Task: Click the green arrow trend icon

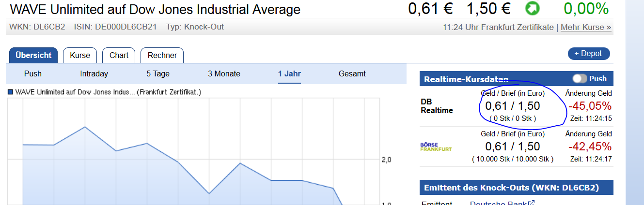Action: (x=532, y=9)
